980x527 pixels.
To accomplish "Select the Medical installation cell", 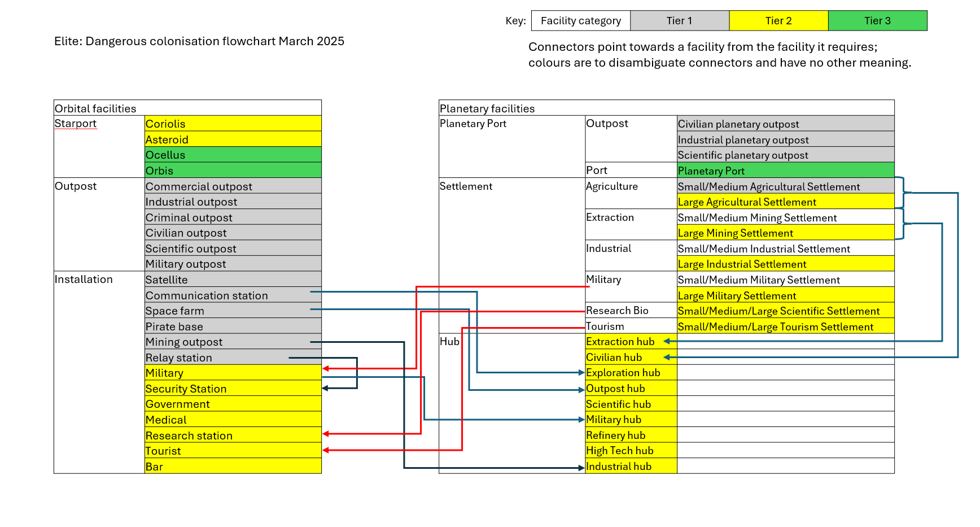I will (233, 419).
